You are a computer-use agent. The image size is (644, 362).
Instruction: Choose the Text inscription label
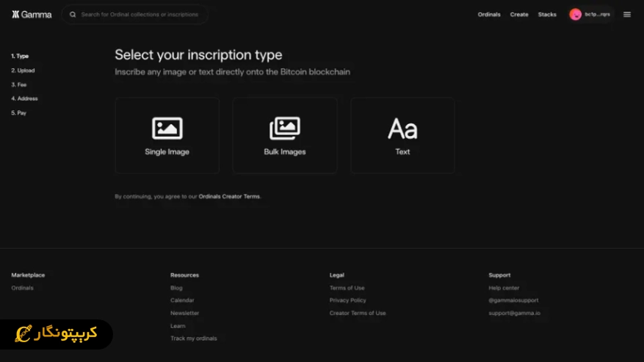point(402,151)
